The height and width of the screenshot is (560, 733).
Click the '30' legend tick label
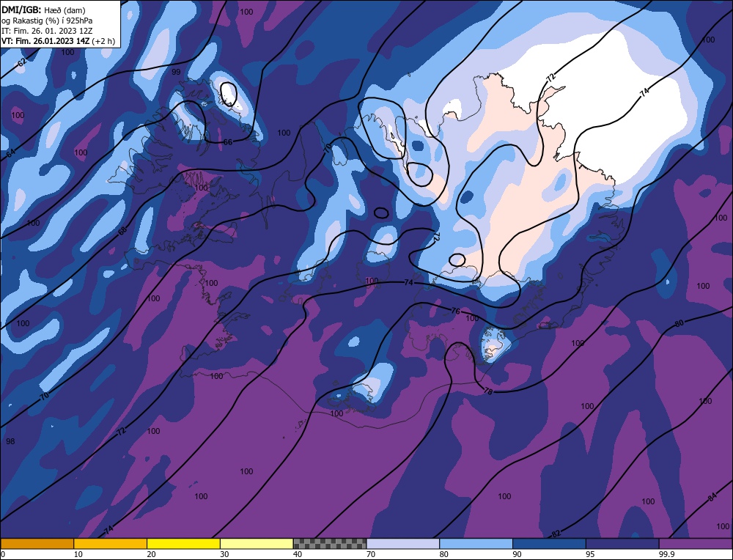224,554
